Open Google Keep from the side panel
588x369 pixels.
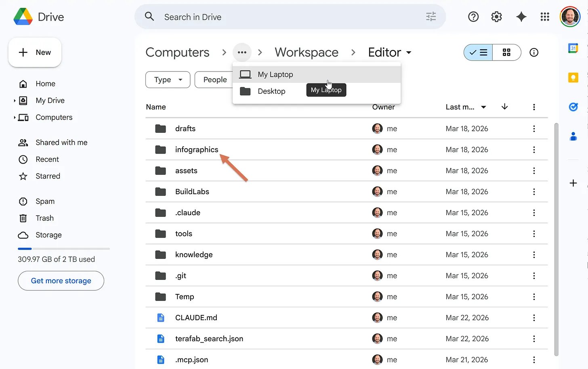(573, 77)
